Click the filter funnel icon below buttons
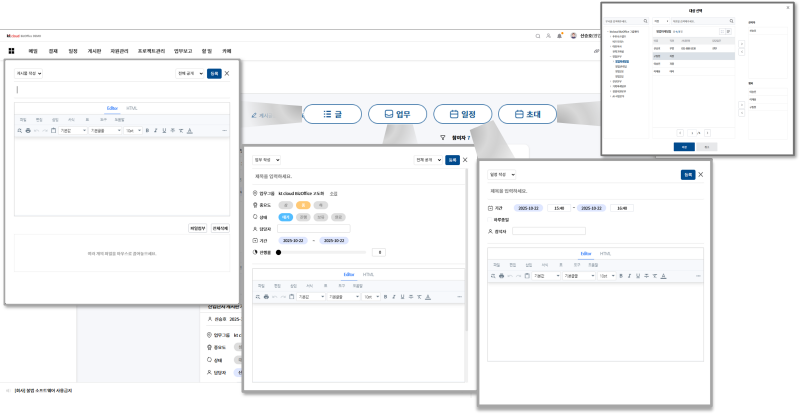Viewport: 800px width, 414px height. (x=443, y=137)
